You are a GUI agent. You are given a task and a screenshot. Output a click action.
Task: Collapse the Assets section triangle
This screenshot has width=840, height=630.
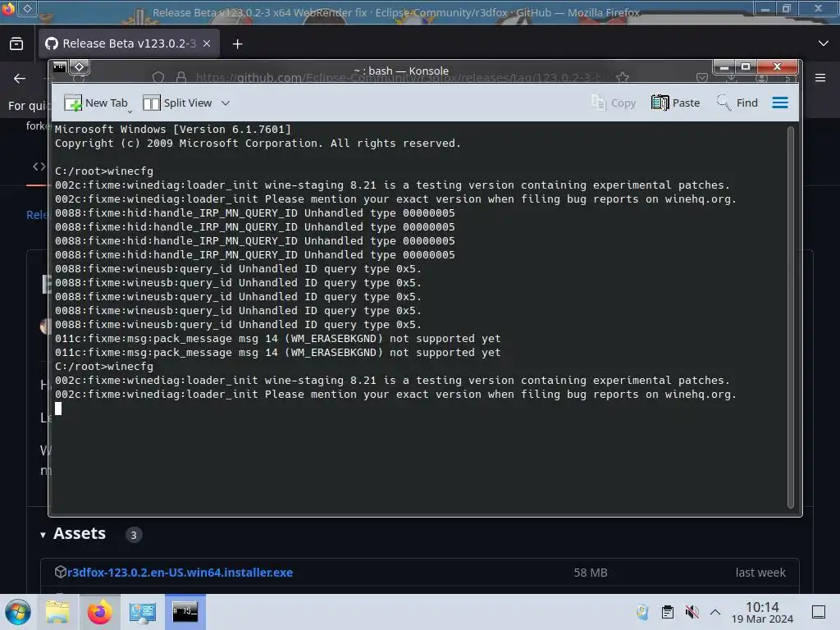point(43,535)
